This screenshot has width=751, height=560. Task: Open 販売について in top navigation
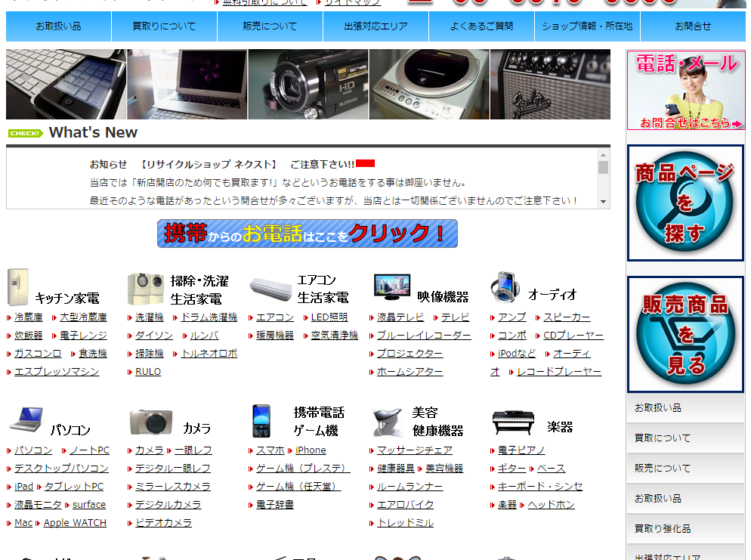click(270, 26)
